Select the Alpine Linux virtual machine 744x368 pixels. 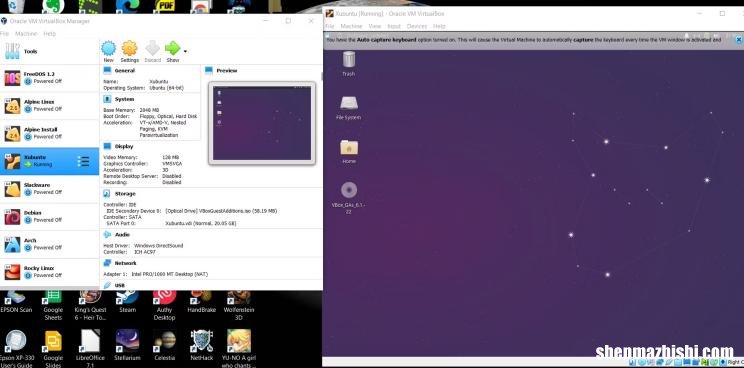tap(49, 105)
